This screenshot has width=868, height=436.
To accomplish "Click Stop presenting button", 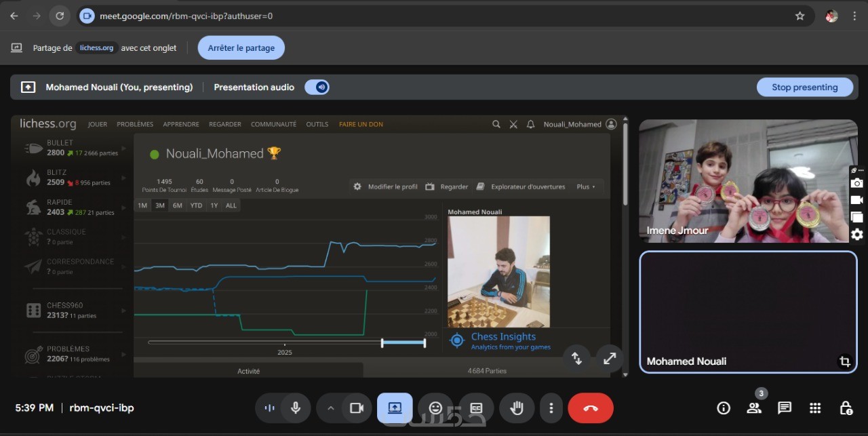I will click(x=804, y=87).
